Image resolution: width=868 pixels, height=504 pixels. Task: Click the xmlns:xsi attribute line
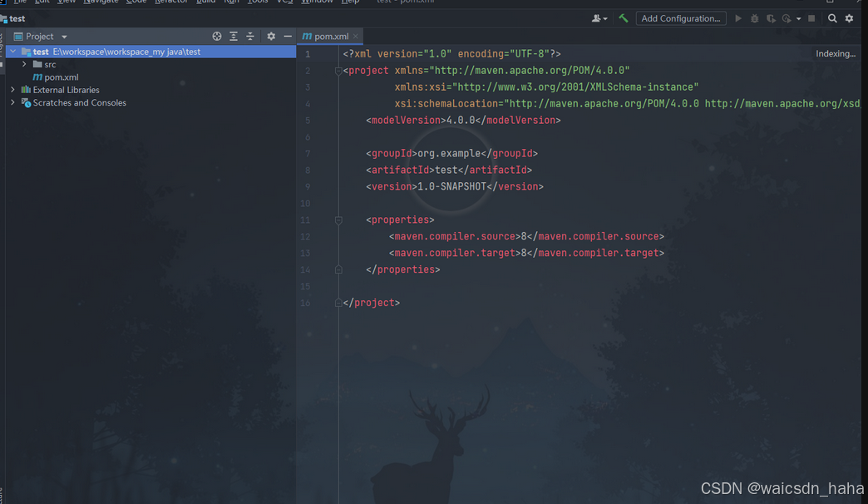click(546, 87)
